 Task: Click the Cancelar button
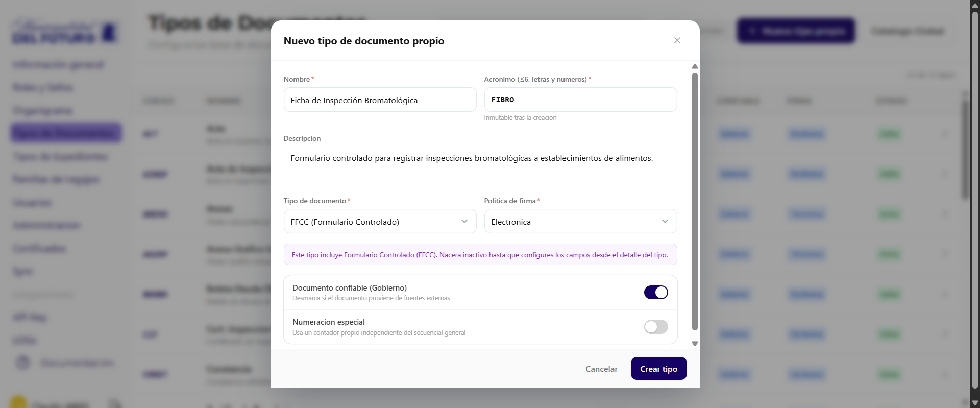[601, 369]
